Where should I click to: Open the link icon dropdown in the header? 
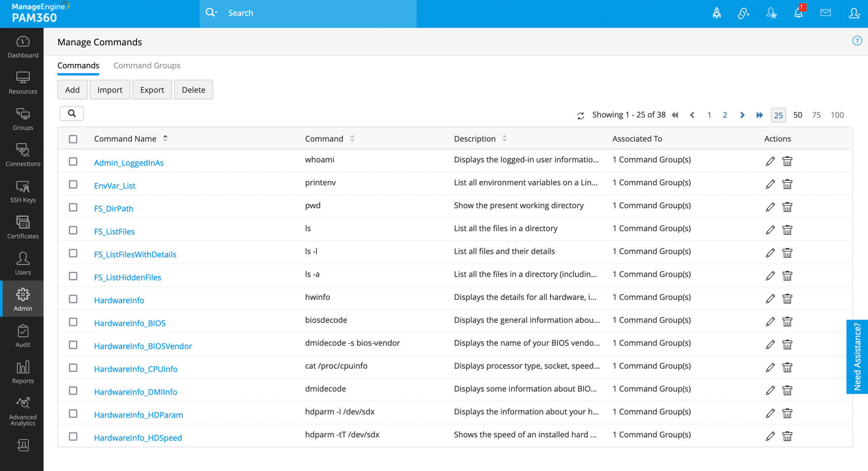point(744,13)
